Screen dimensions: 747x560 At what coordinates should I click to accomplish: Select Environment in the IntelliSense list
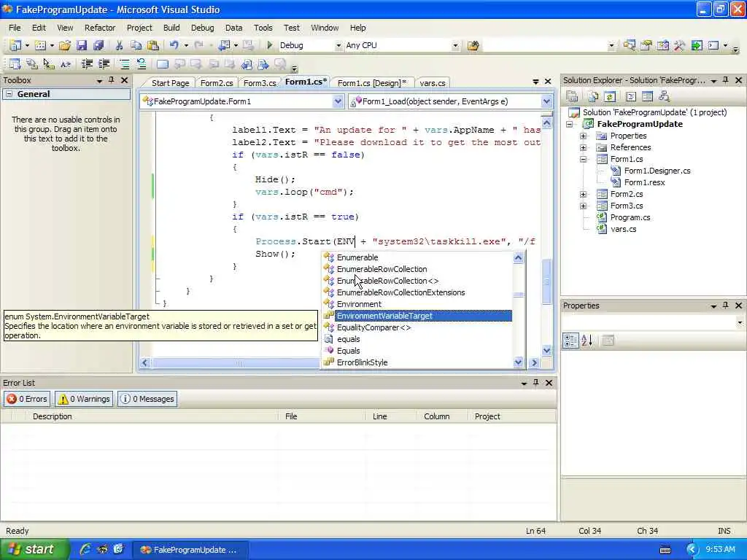[359, 304]
